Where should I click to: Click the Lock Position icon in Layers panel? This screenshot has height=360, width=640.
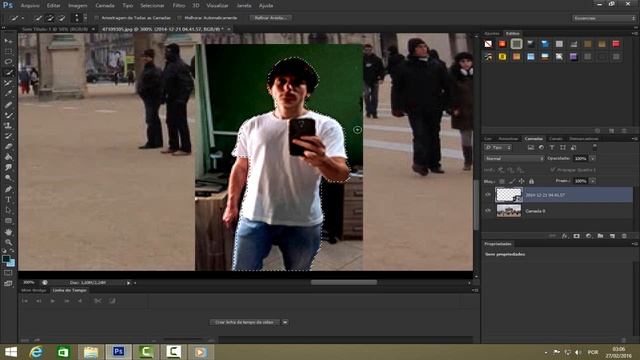[522, 181]
